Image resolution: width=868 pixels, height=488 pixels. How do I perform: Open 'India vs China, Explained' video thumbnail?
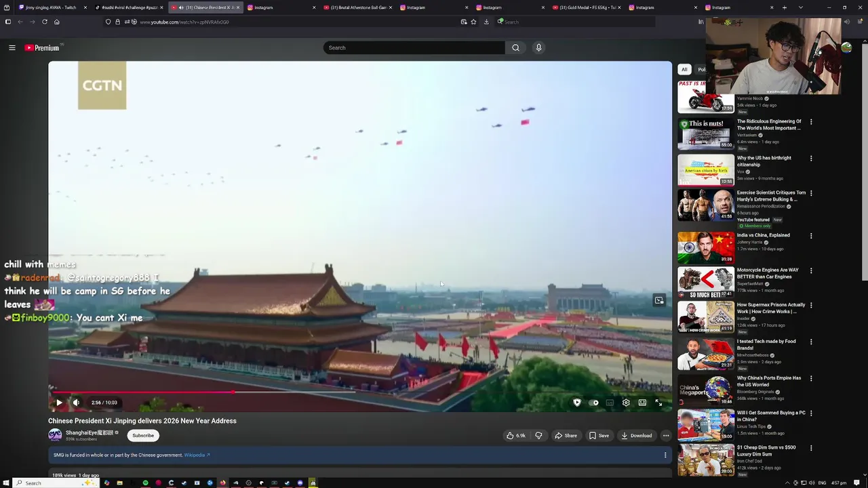[x=706, y=247]
